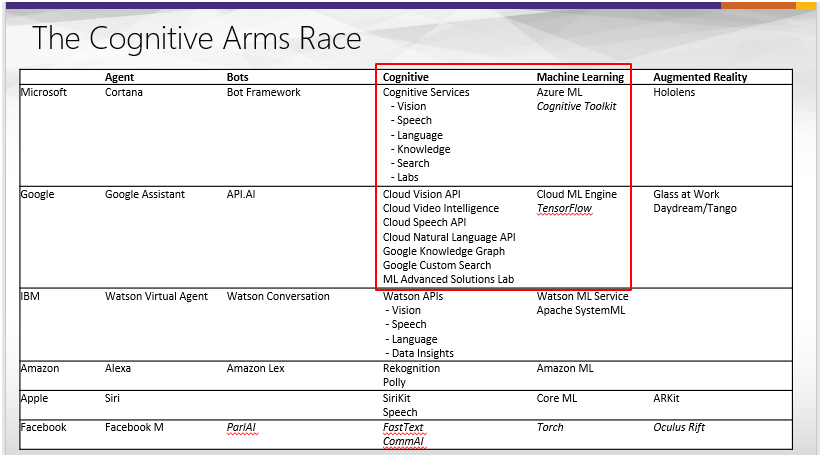The height and width of the screenshot is (457, 822).
Task: Select the 'Cortana' cell
Action: tap(124, 92)
